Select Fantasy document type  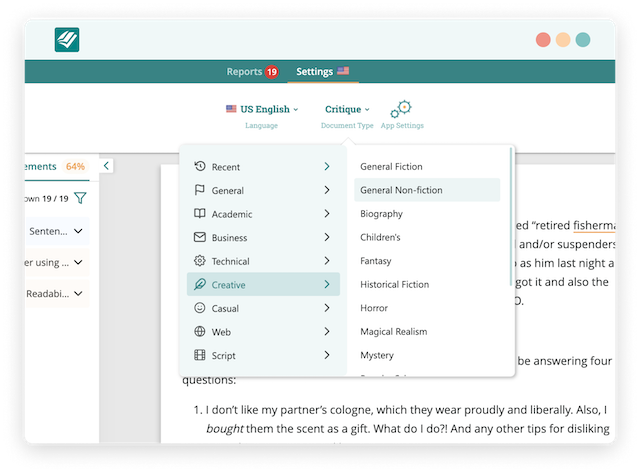(x=427, y=261)
